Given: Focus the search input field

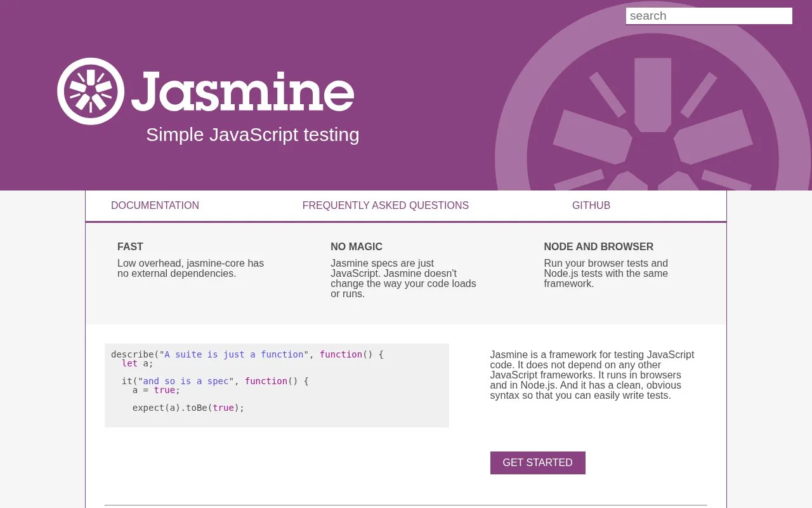Looking at the screenshot, I should [709, 16].
